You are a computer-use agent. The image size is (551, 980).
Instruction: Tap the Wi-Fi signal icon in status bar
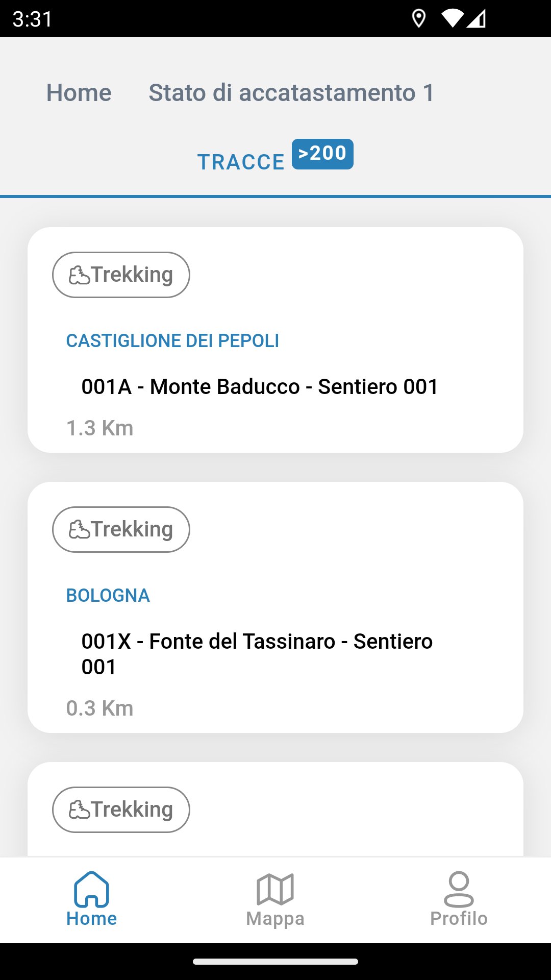pos(451,19)
